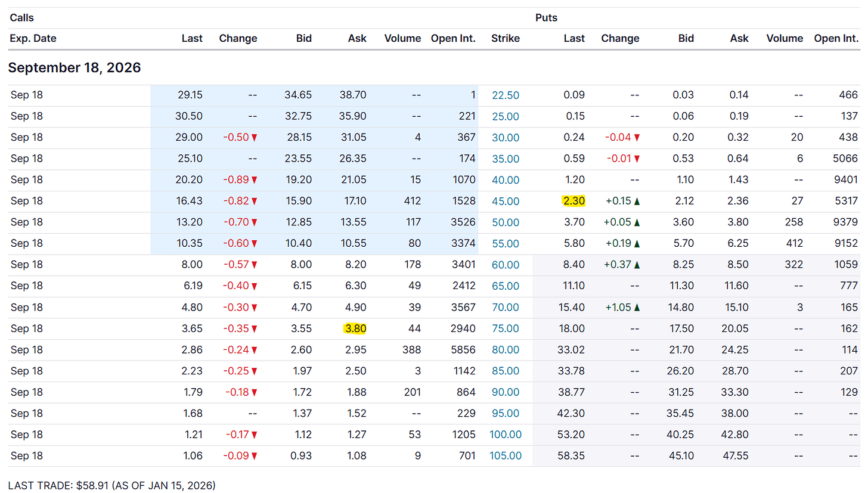Click the LAST TRADE $58.91 footer text

pyautogui.click(x=112, y=485)
